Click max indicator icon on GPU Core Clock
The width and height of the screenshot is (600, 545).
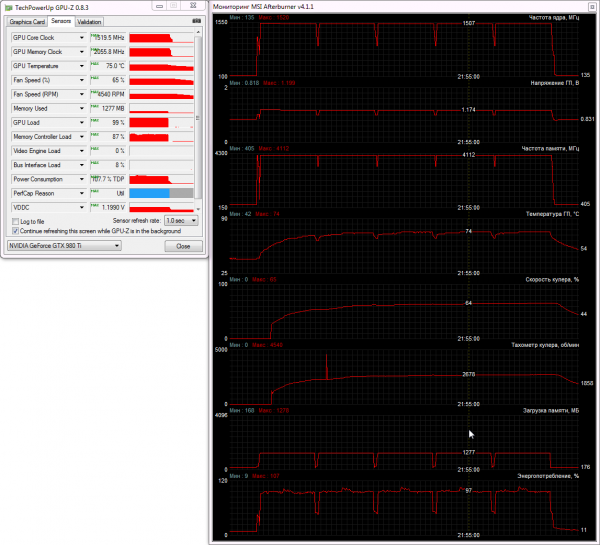pos(93,35)
